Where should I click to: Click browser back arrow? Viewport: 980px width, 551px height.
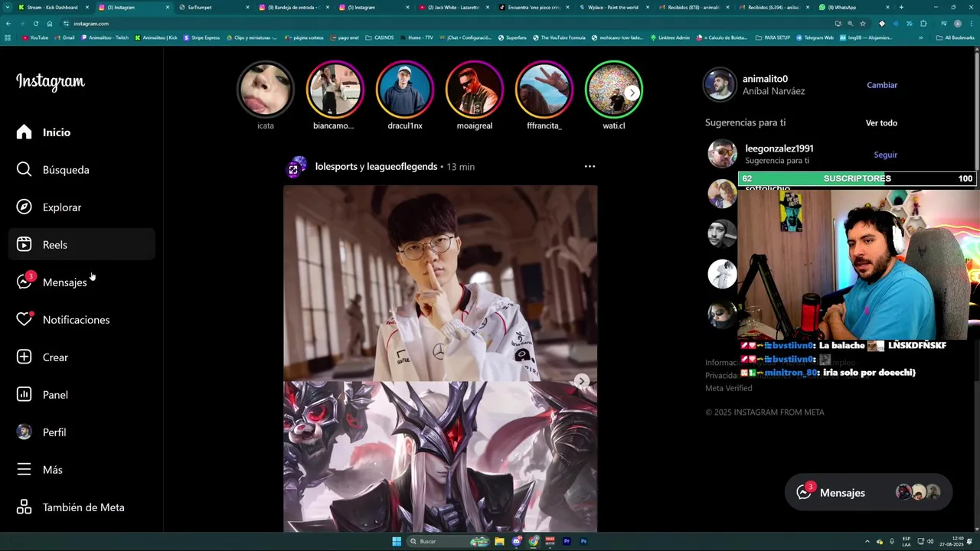pyautogui.click(x=8, y=24)
